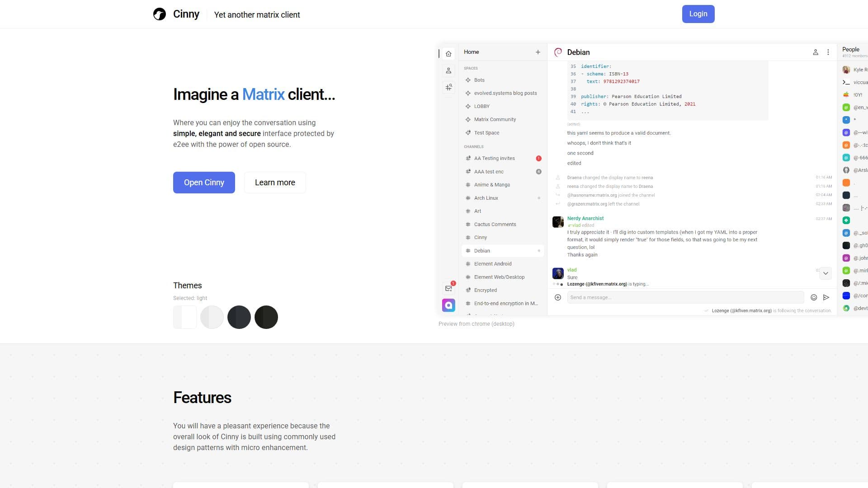Click the Features heading
Screen dimensions: 868x488
click(x=202, y=398)
